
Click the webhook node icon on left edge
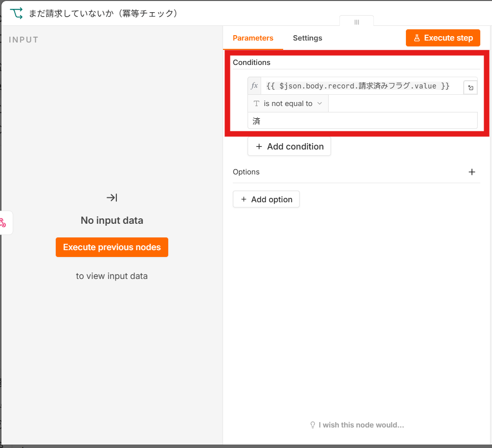tap(3, 223)
